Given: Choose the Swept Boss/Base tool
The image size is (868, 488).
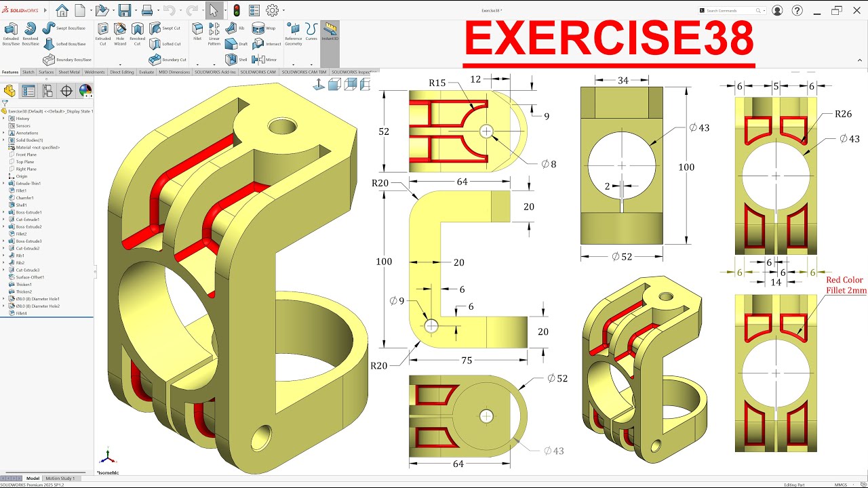Looking at the screenshot, I should (64, 28).
